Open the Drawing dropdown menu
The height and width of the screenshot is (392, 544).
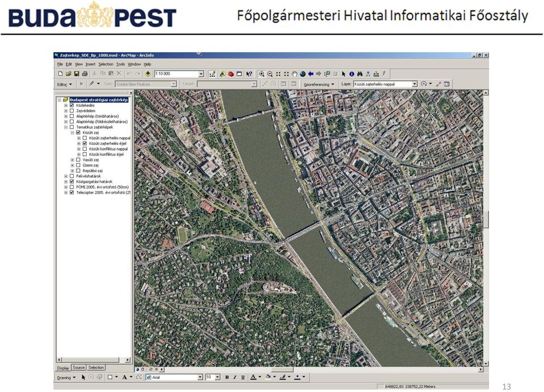point(66,377)
